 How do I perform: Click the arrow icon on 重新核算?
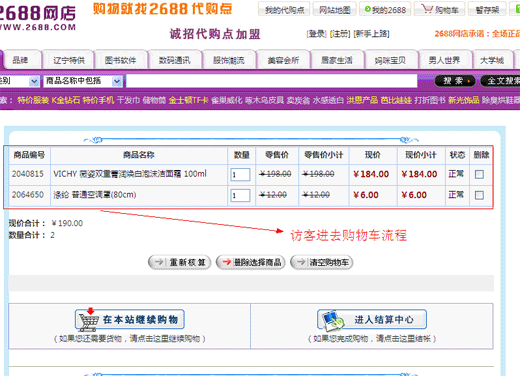point(159,262)
